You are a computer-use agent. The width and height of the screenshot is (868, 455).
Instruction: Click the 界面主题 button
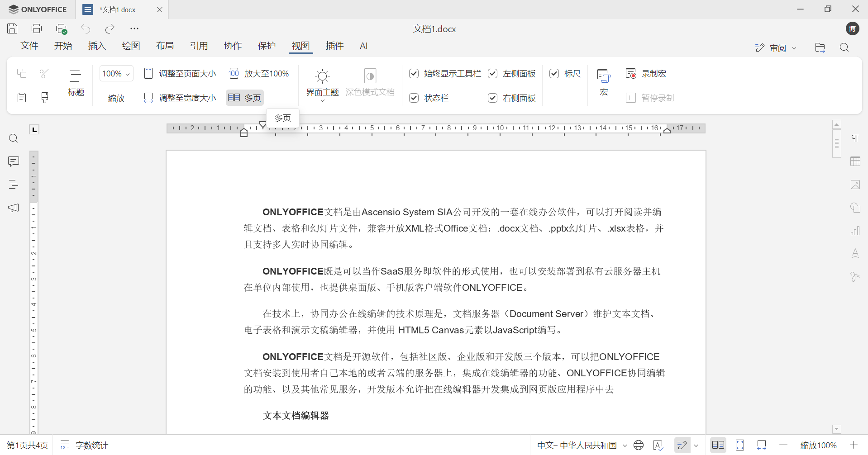[322, 84]
